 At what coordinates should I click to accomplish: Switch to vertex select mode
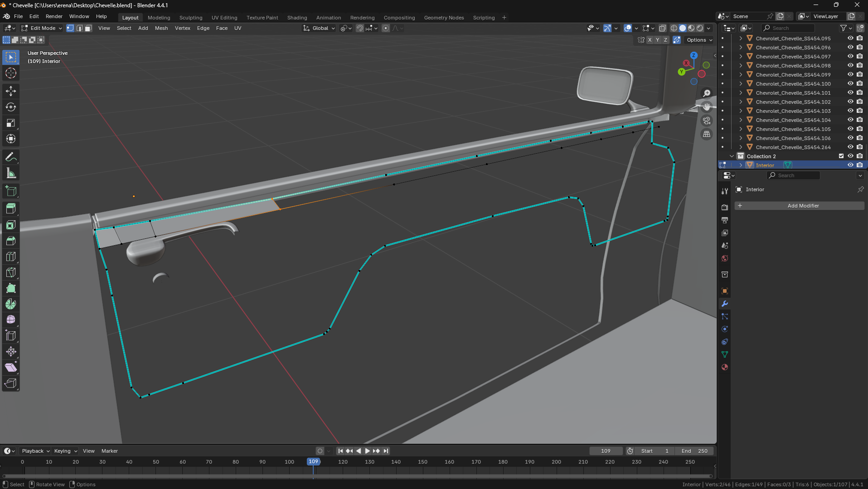click(x=70, y=28)
